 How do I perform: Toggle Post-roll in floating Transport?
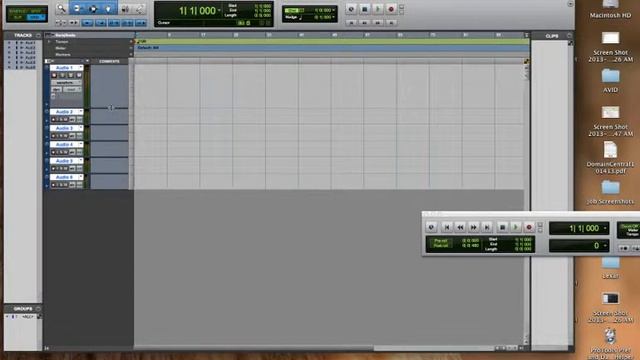click(440, 245)
